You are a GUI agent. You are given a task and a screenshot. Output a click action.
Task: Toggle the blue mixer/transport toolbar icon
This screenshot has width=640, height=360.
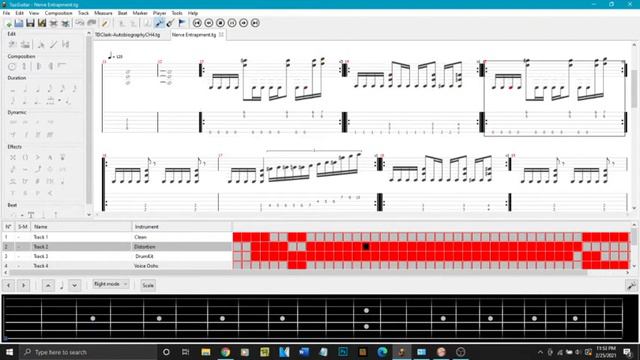pyautogui.click(x=159, y=23)
